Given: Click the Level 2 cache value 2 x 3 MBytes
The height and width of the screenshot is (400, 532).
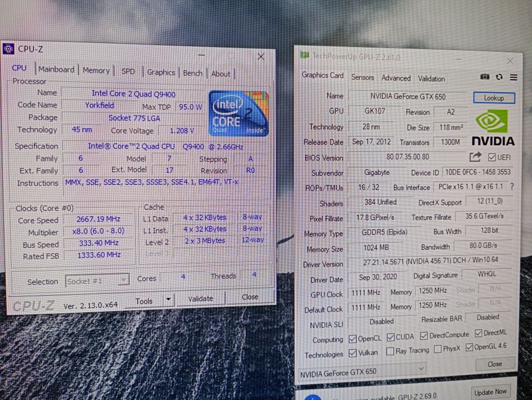Looking at the screenshot, I should [x=204, y=241].
